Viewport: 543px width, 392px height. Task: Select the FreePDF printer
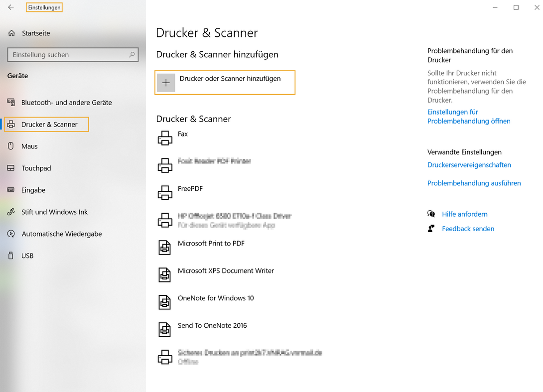pos(189,188)
